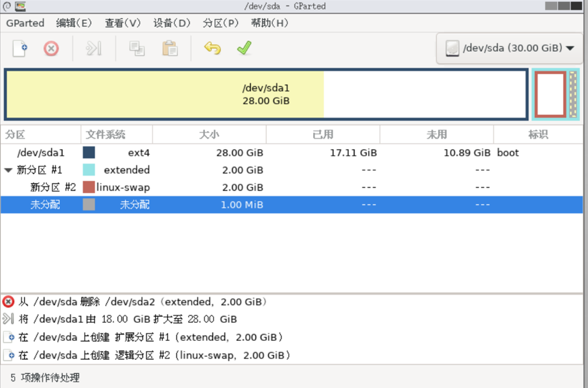
Task: Click red delete icon in pending operations list
Action: (x=8, y=302)
